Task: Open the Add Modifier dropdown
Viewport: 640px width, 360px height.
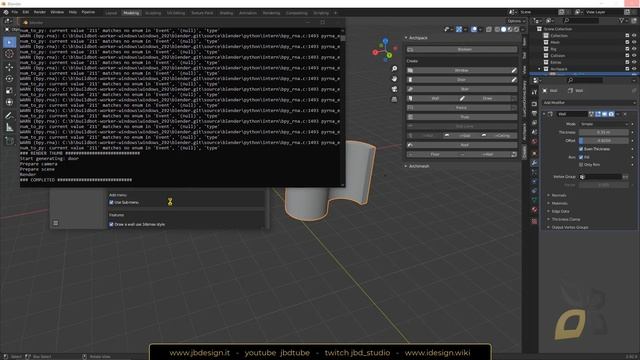Action: point(589,103)
